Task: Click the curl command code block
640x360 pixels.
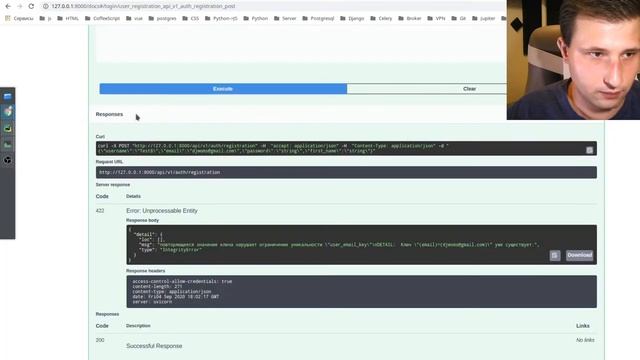Action: tap(346, 148)
